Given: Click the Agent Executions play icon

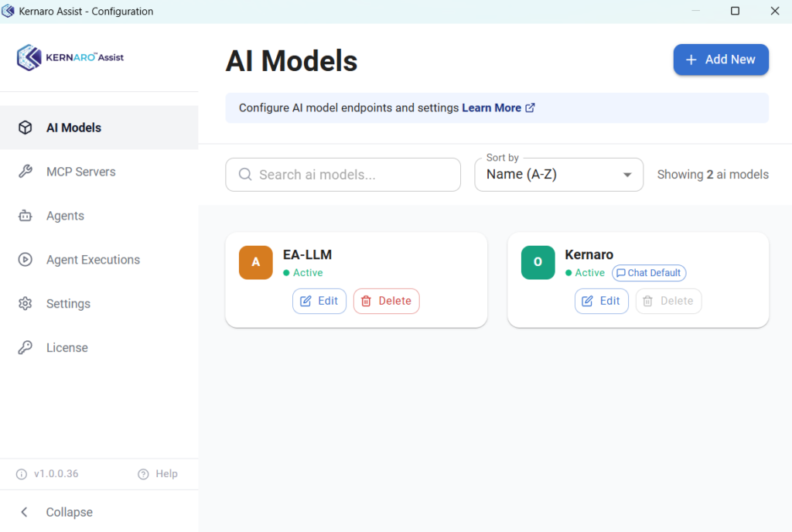Looking at the screenshot, I should pyautogui.click(x=26, y=260).
